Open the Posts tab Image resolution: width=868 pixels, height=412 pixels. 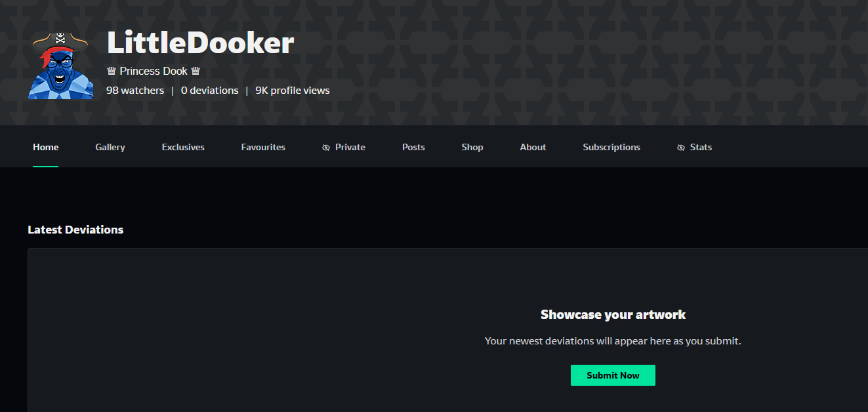click(x=413, y=147)
